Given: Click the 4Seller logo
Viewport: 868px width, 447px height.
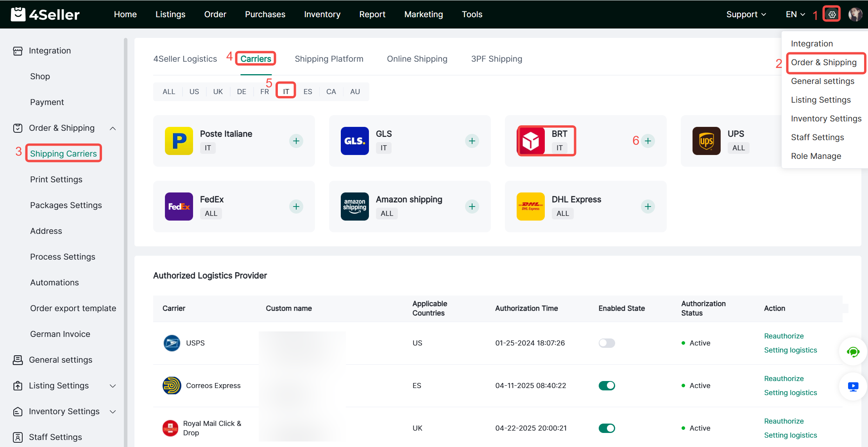Looking at the screenshot, I should (x=45, y=14).
